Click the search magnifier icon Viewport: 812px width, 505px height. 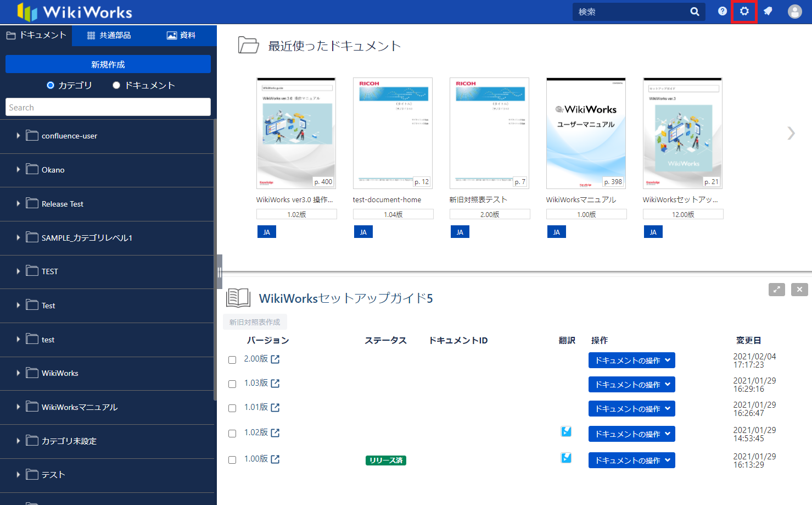tap(695, 12)
